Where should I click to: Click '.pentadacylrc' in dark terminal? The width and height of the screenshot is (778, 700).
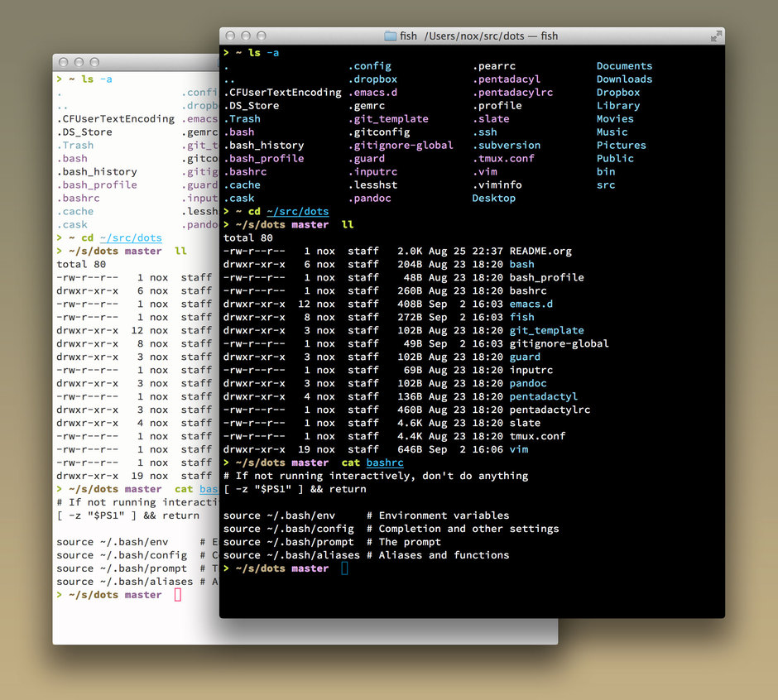click(x=512, y=93)
